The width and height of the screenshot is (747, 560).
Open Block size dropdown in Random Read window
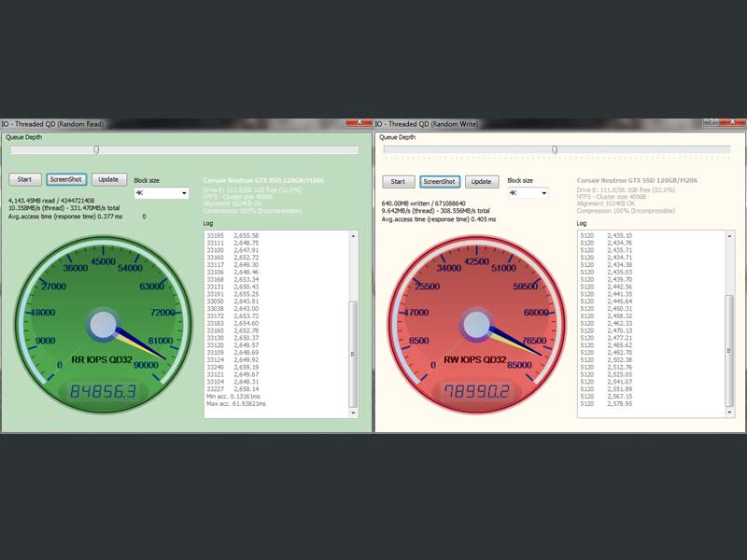[162, 193]
